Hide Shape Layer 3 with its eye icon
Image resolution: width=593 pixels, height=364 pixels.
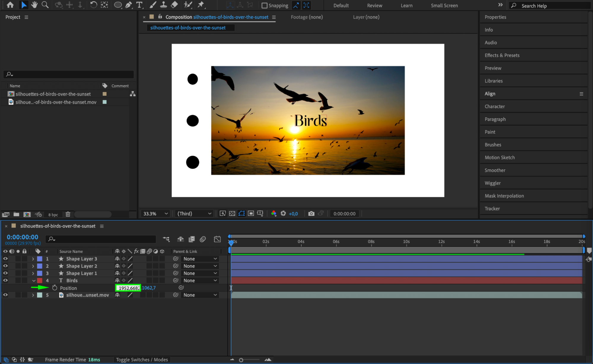[5, 259]
